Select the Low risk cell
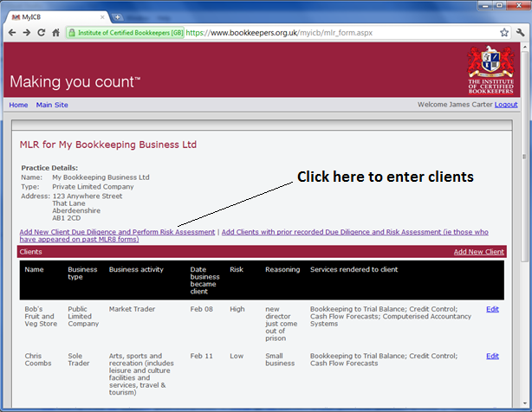This screenshot has height=412, width=532. coord(237,356)
